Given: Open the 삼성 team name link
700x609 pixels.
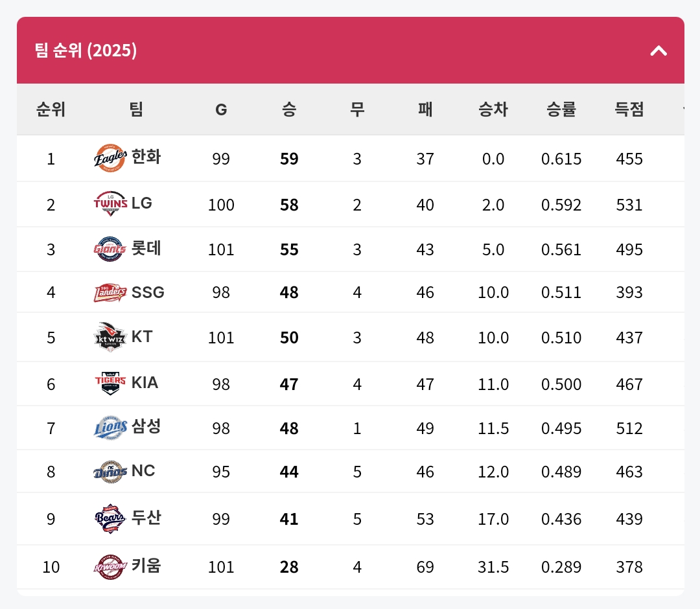Looking at the screenshot, I should (146, 427).
